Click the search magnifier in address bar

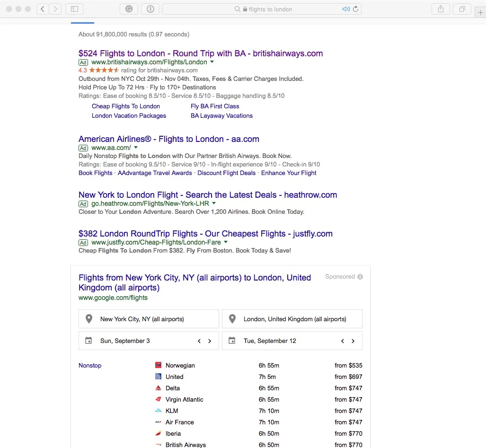pos(238,9)
